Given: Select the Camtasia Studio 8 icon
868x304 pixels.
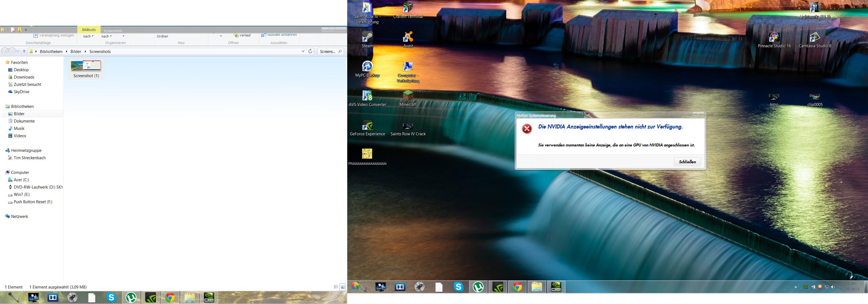Looking at the screenshot, I should coord(815,37).
